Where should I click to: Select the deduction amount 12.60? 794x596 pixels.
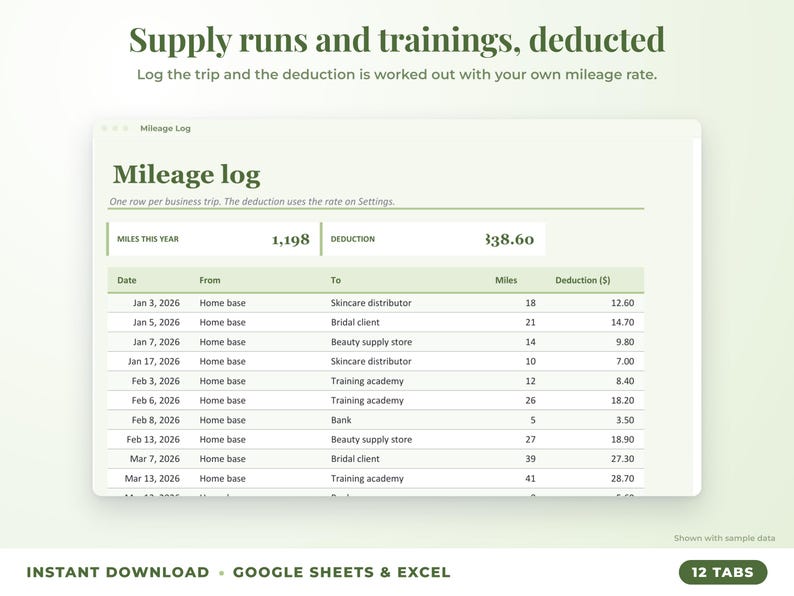(622, 303)
